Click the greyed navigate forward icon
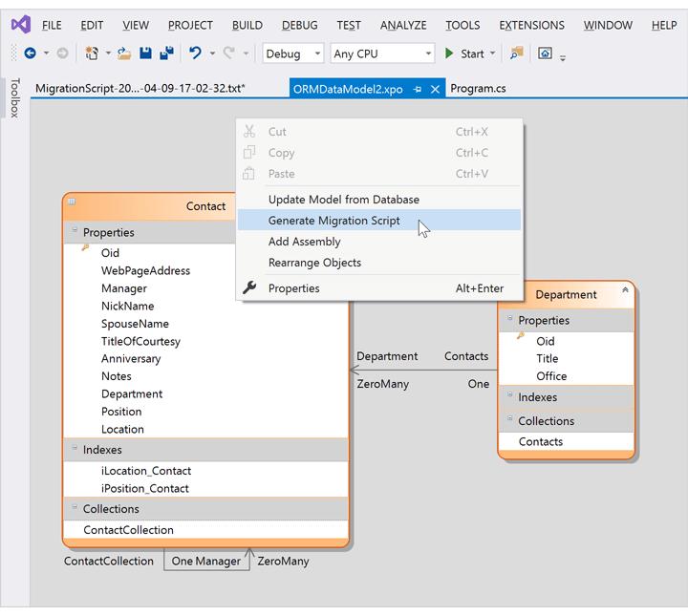 pos(62,53)
